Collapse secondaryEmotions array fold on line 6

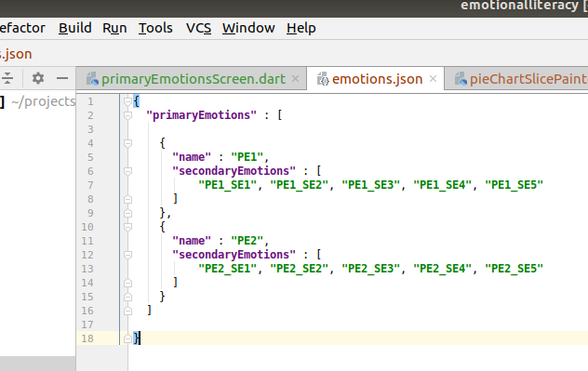tap(127, 171)
